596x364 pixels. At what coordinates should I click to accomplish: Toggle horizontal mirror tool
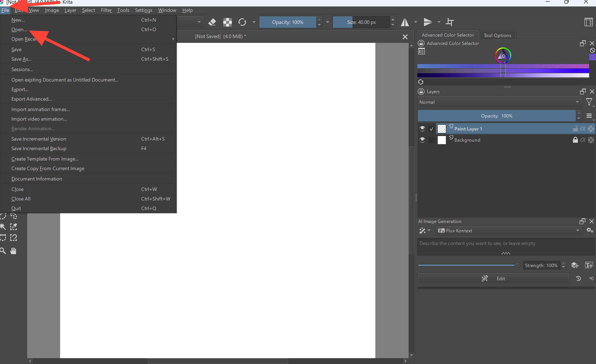(x=405, y=22)
